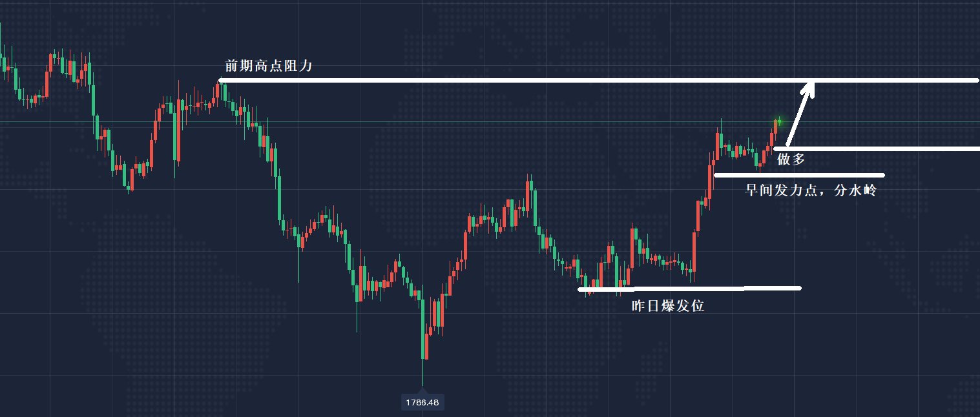Click the "昨日爆发位" text annotation
This screenshot has width=980, height=417.
(667, 306)
